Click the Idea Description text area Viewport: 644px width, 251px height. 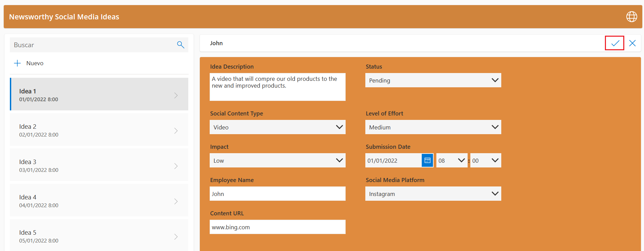click(x=278, y=87)
